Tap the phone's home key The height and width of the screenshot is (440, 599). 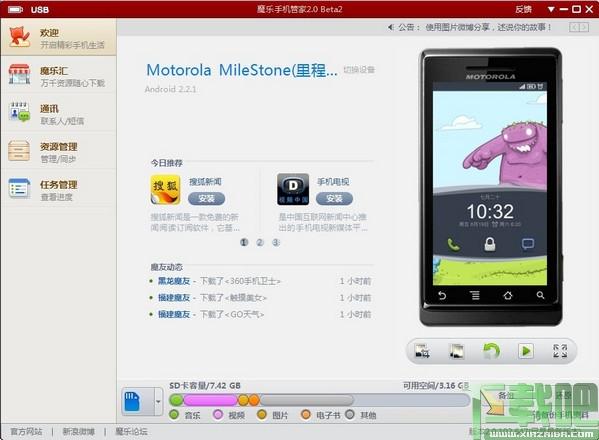(x=508, y=295)
